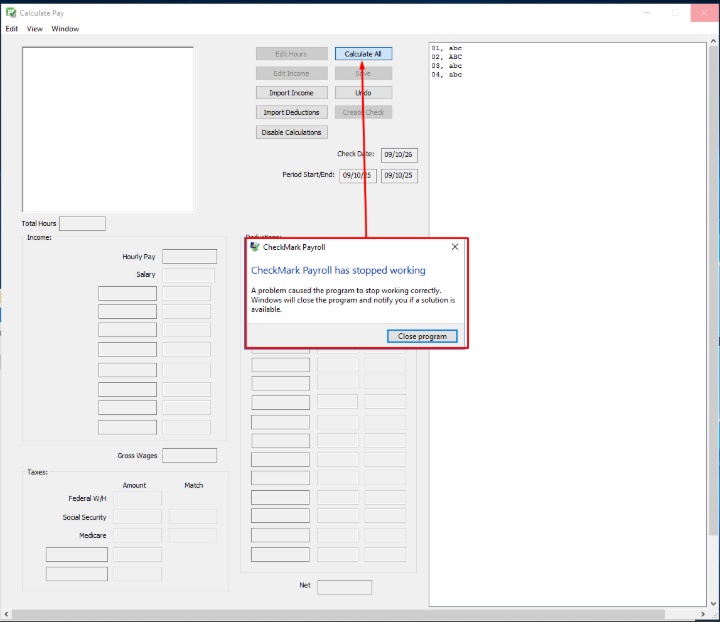The image size is (720, 622).
Task: Open the Window menu
Action: coord(65,28)
